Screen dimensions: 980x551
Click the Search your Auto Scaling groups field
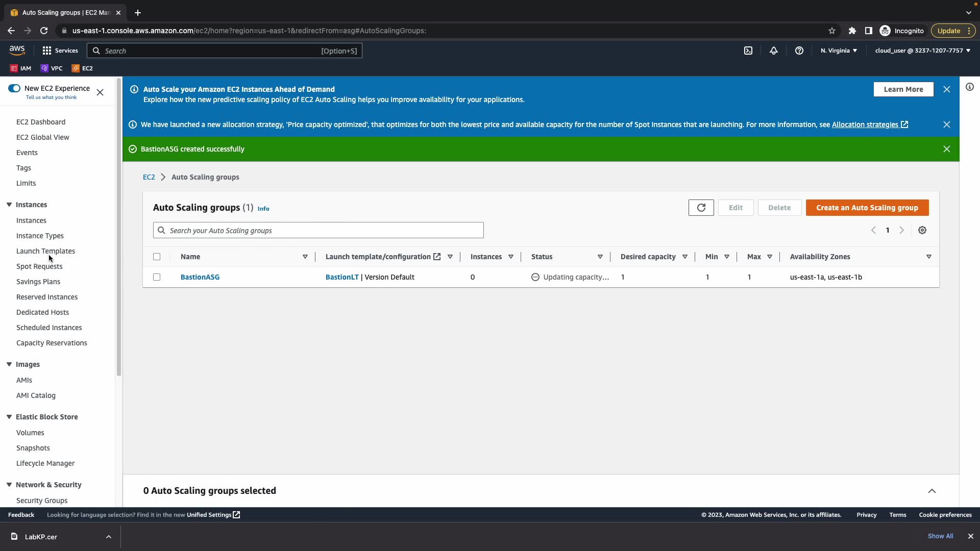318,231
